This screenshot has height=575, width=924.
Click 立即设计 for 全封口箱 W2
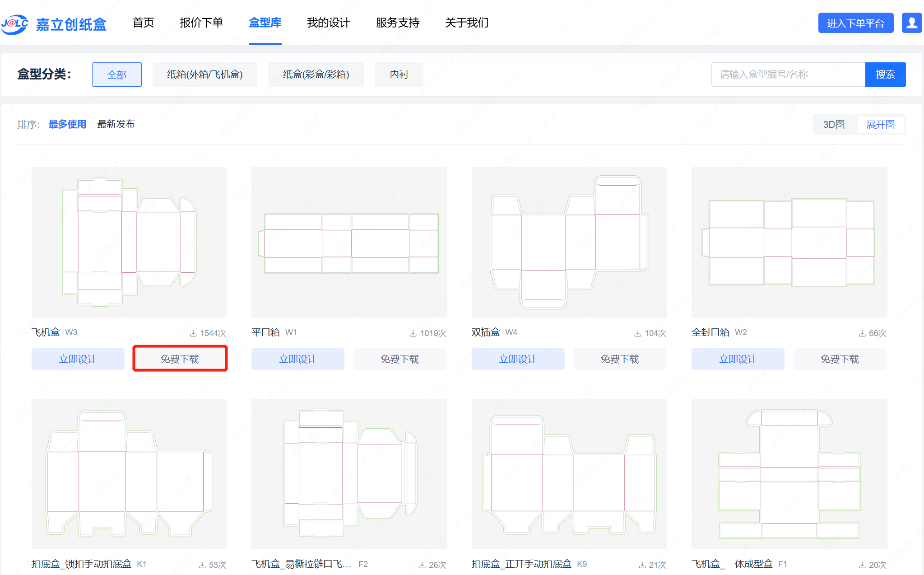tap(738, 359)
